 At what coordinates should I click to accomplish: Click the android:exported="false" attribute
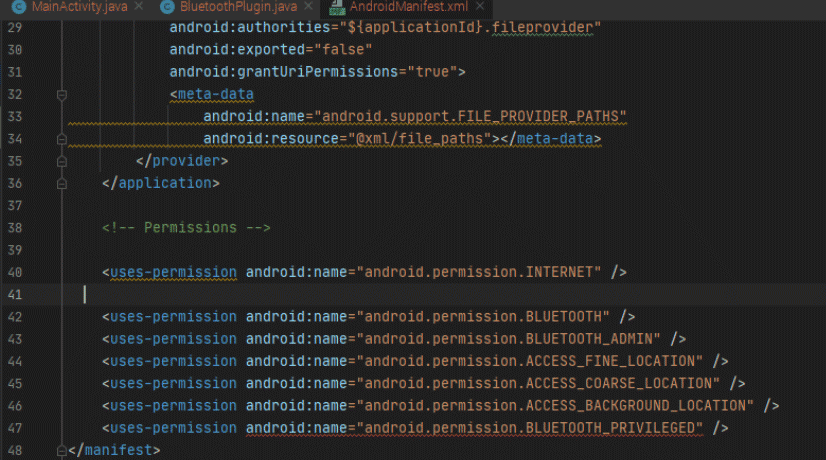point(271,50)
